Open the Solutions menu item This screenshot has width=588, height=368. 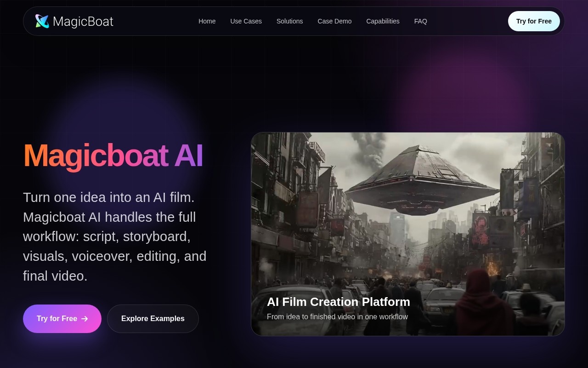tap(289, 21)
